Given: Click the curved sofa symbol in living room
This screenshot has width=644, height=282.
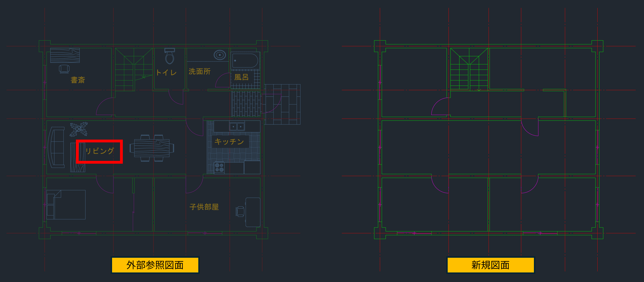Looking at the screenshot, I should [x=56, y=147].
